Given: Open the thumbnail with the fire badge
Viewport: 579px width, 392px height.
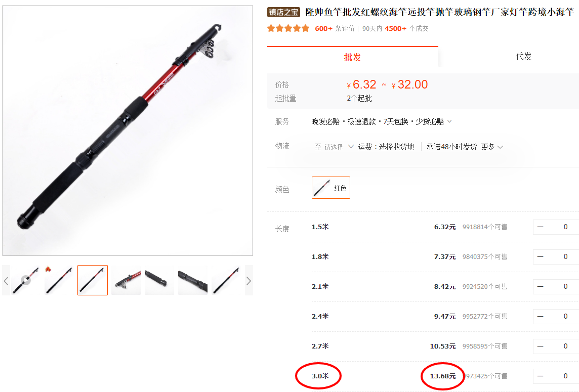Looking at the screenshot, I should 59,280.
